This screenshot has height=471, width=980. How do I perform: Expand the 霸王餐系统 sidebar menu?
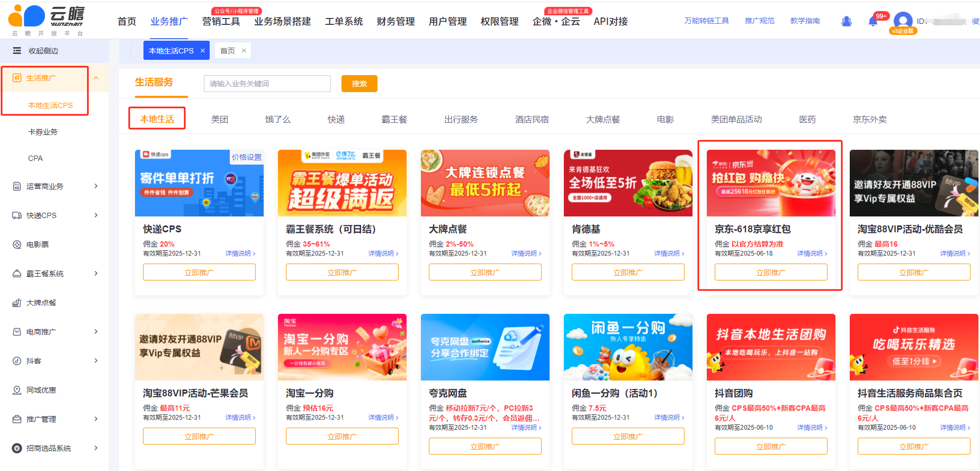click(96, 274)
